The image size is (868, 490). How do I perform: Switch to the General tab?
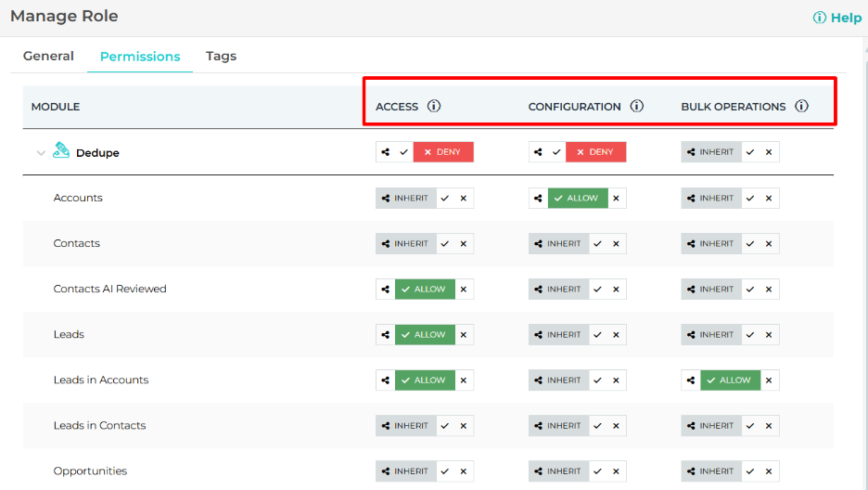[48, 56]
